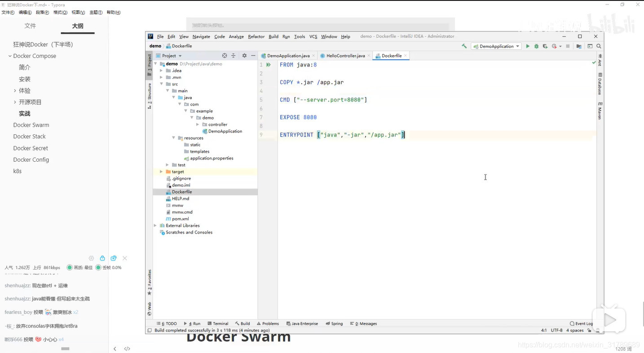644x353 pixels.
Task: Open the Favorites side tool window
Action: click(x=150, y=282)
